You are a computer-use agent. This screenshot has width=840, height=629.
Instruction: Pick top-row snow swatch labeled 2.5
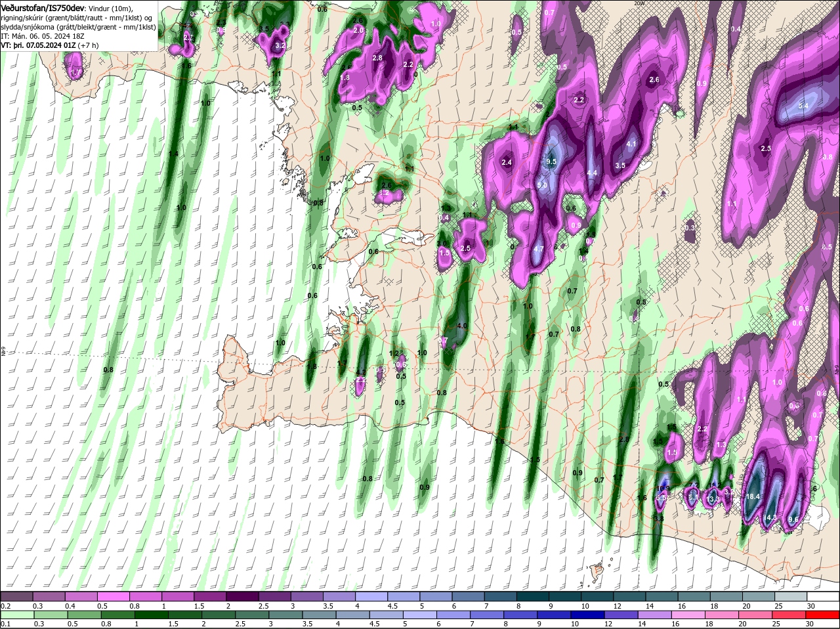(x=276, y=596)
